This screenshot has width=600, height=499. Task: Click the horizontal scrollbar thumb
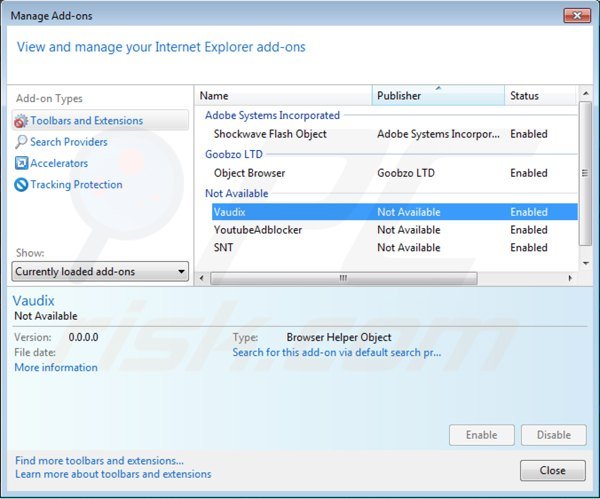point(344,278)
